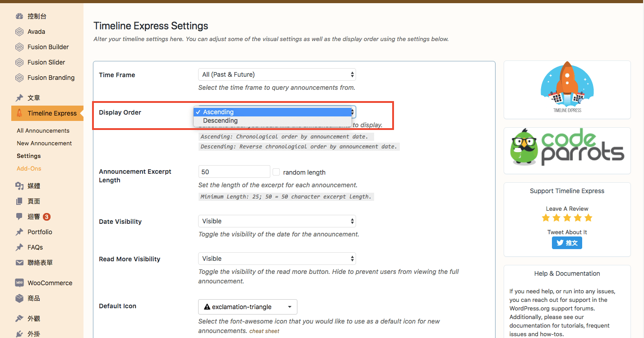
Task: Click the 商品 products box icon
Action: [19, 298]
